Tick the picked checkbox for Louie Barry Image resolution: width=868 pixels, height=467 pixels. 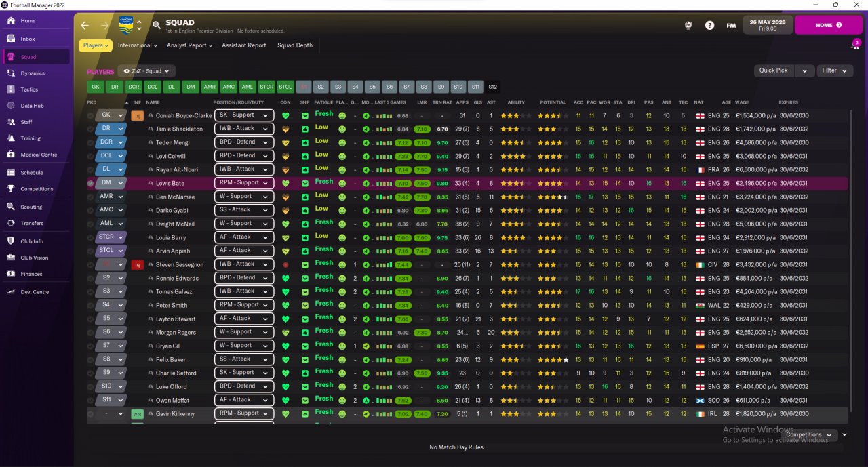click(x=90, y=237)
